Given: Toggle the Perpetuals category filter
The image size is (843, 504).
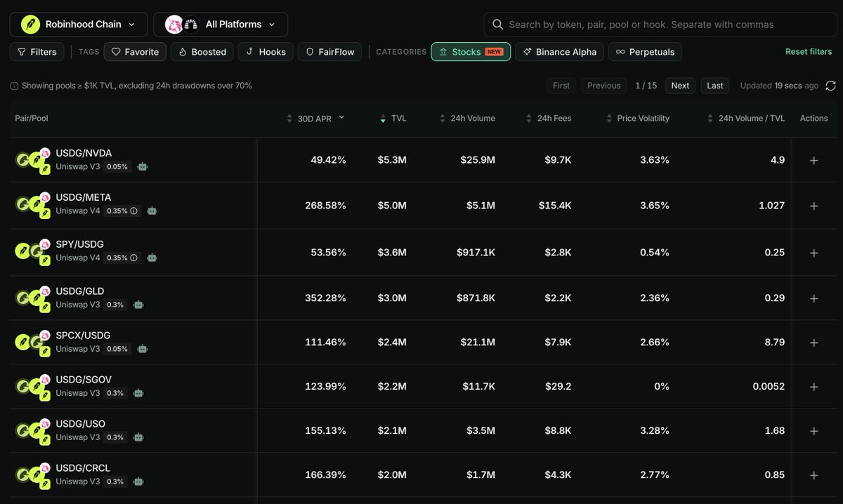Looking at the screenshot, I should (645, 52).
